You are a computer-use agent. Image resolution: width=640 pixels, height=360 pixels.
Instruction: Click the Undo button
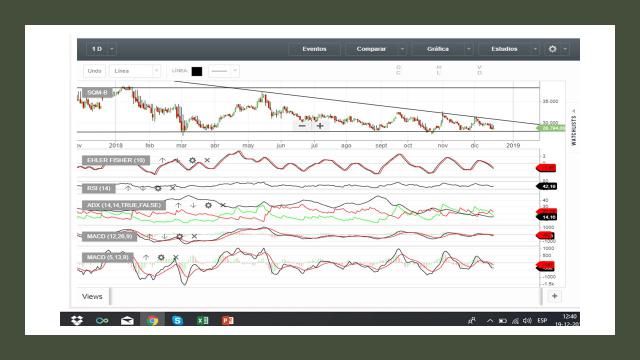94,71
